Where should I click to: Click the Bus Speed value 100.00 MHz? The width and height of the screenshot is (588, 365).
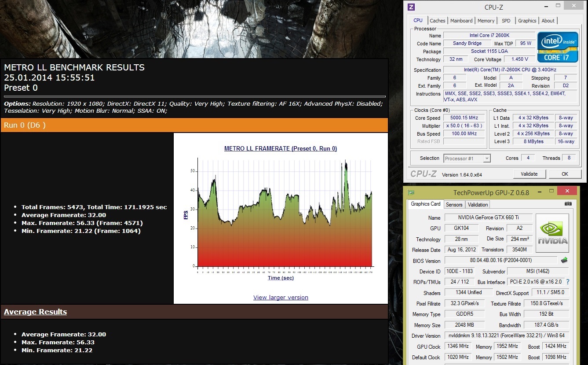click(x=464, y=134)
